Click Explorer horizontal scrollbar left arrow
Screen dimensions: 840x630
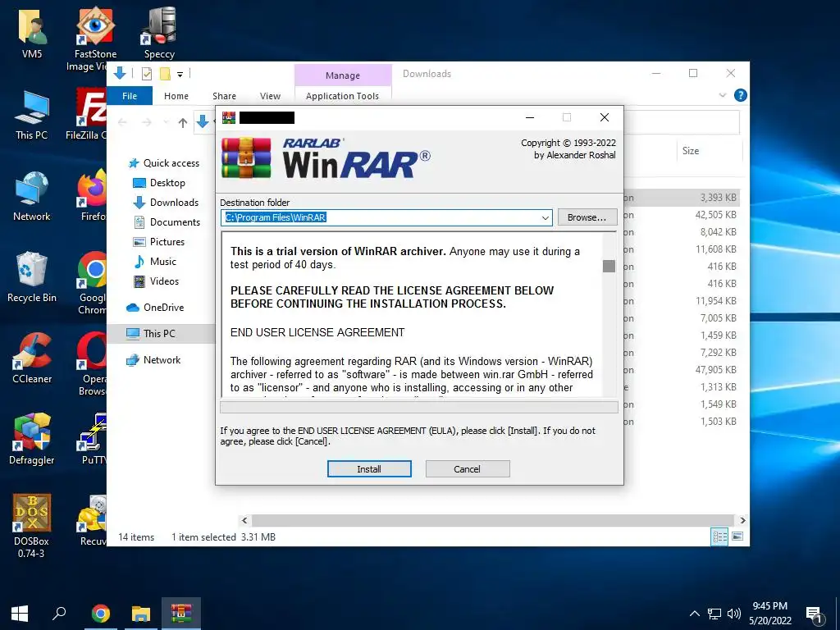click(x=244, y=520)
